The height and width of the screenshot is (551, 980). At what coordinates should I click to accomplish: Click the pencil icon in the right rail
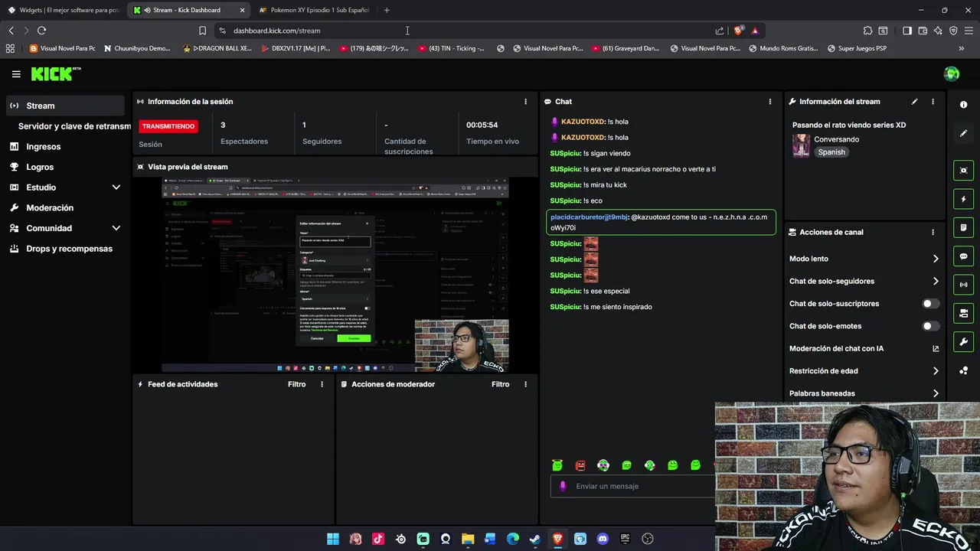[963, 133]
